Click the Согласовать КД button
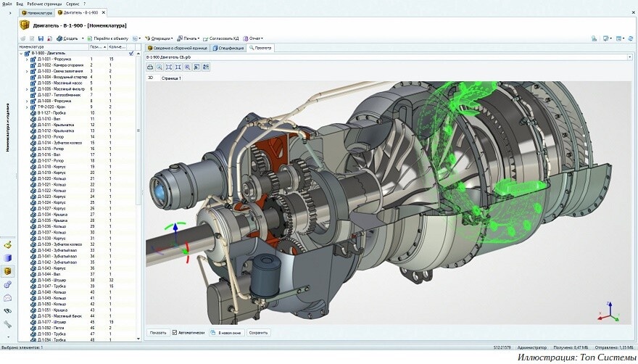 click(x=221, y=38)
